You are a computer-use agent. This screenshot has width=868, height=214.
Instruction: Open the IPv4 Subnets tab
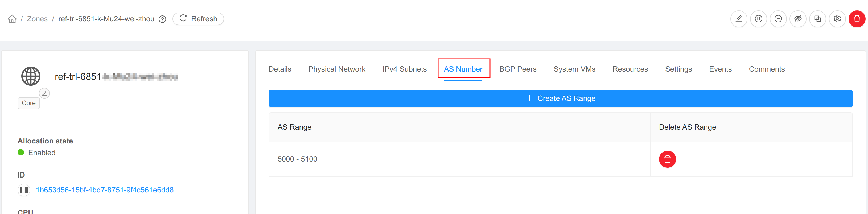click(404, 69)
